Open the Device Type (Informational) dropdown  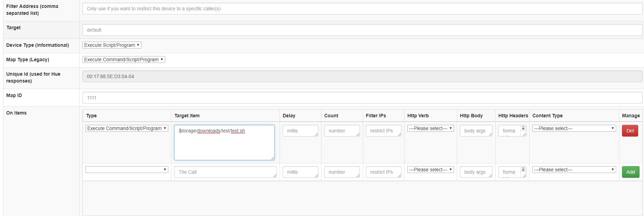[112, 45]
